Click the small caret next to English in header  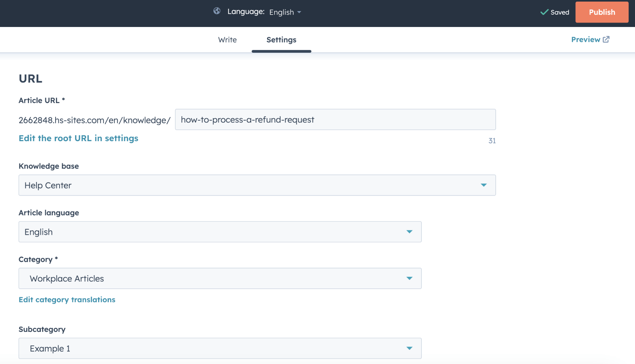tap(299, 12)
